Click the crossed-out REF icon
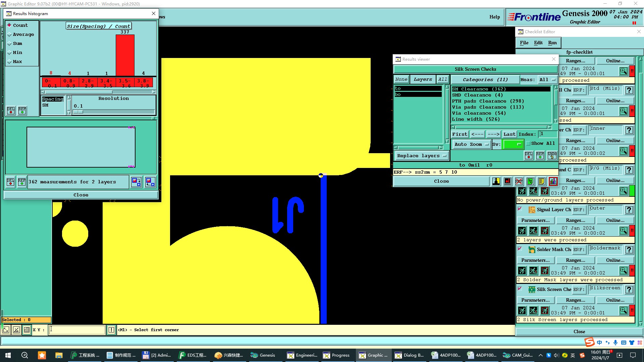Screen dimensions: 644x362 tap(519, 181)
